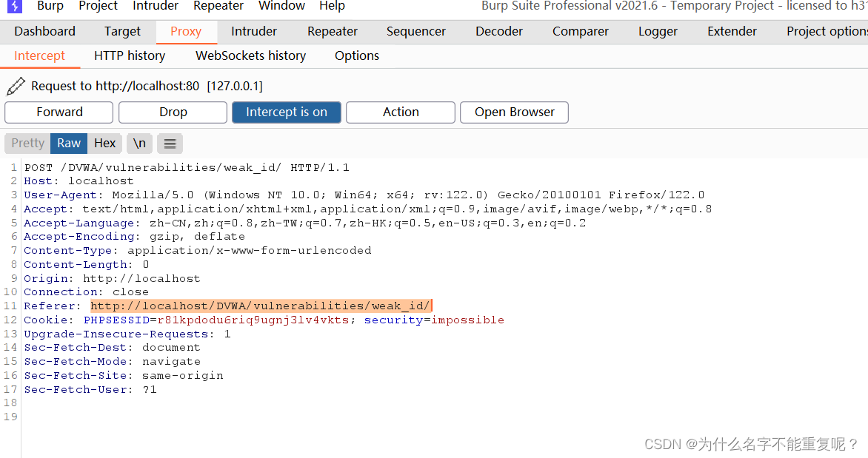Image resolution: width=868 pixels, height=458 pixels.
Task: Open the WebSockets history sub-tab
Action: tap(251, 56)
